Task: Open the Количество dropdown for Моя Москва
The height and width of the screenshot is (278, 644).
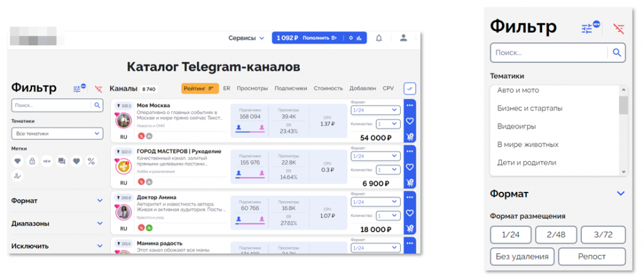Action: [x=387, y=124]
